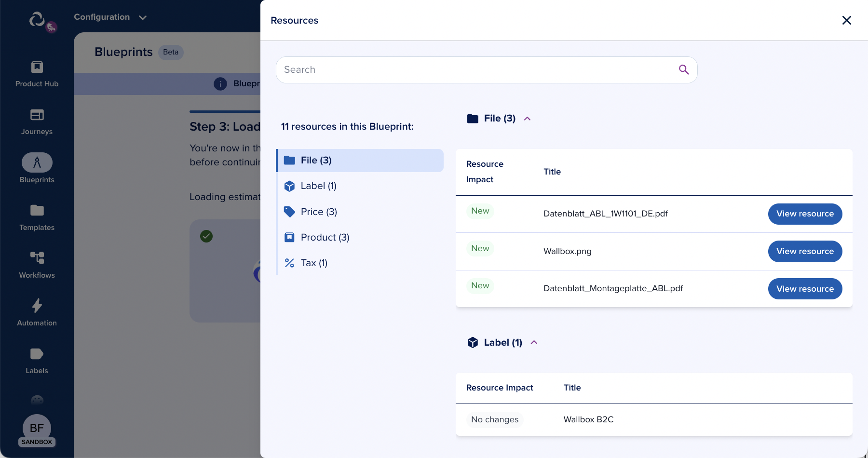
Task: Select Tax (1) resource category
Action: tap(313, 263)
